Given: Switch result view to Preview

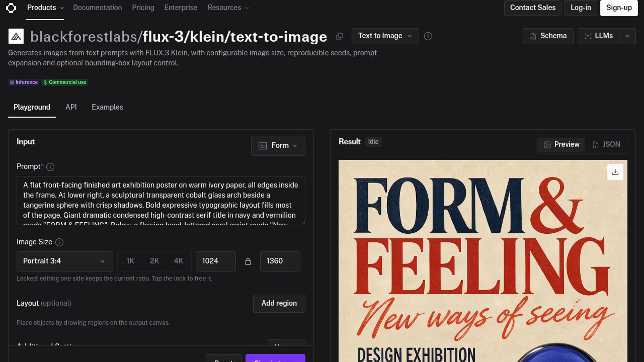Looking at the screenshot, I should pos(561,144).
